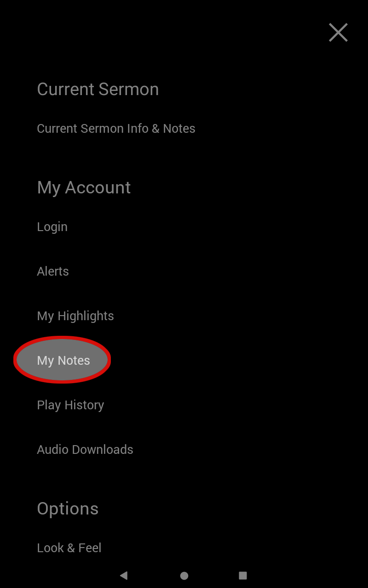Open Current Sermon Info & Notes
This screenshot has height=588, width=368.
116,129
